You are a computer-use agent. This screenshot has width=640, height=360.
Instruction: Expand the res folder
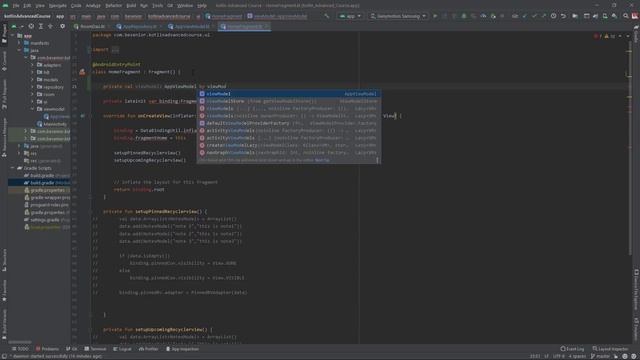[19, 153]
